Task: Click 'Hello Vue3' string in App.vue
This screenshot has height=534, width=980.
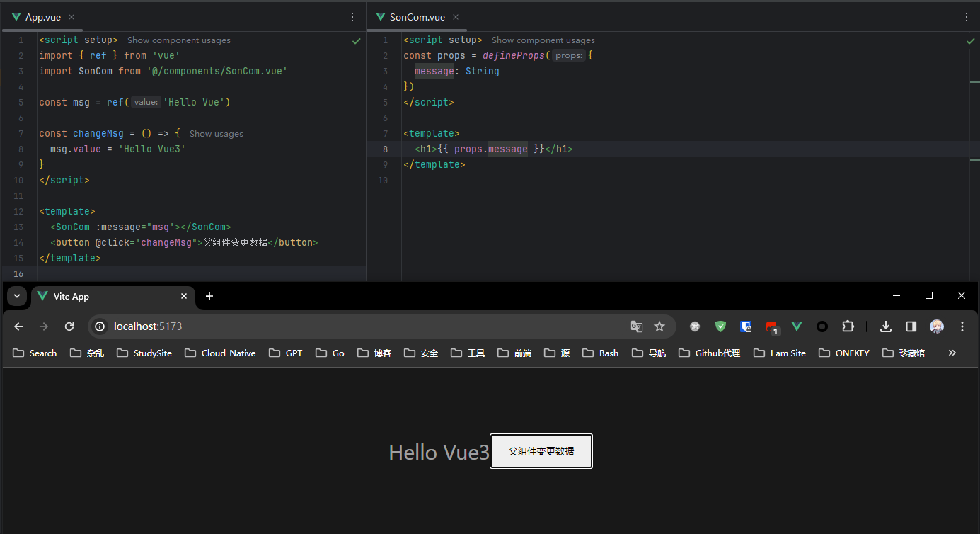Action: [x=152, y=149]
